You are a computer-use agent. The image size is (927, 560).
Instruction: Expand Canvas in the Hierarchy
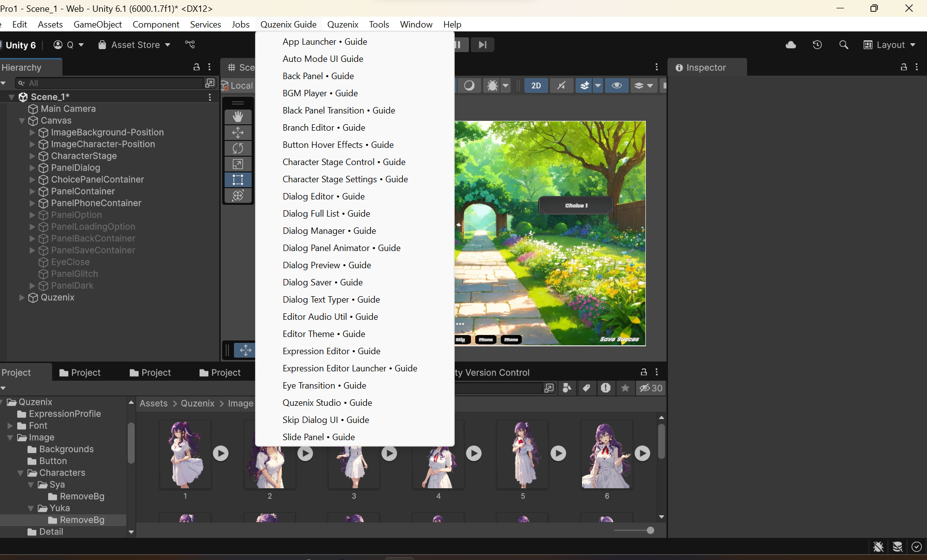point(22,120)
